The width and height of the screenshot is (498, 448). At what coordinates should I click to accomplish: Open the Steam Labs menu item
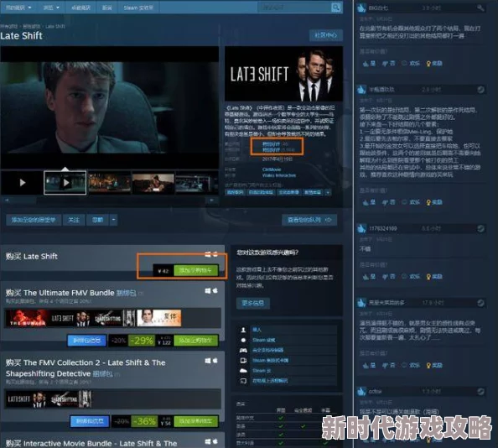138,8
